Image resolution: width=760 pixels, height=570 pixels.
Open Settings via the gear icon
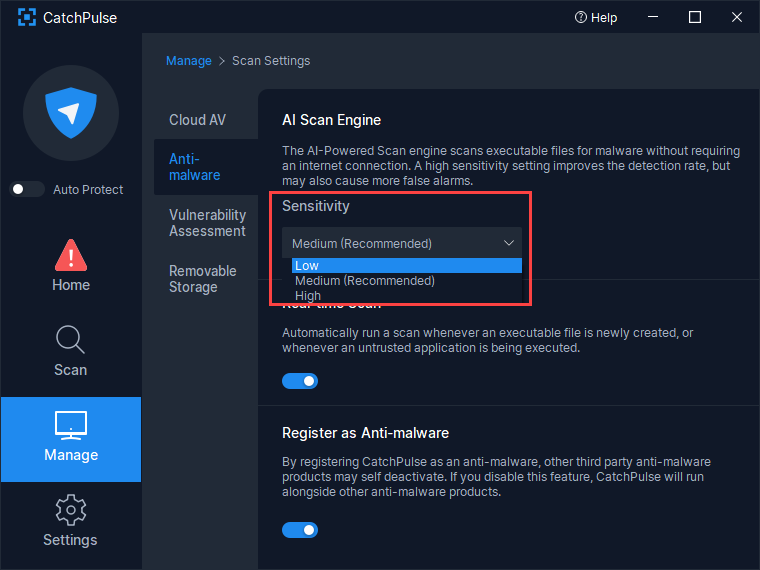[71, 510]
